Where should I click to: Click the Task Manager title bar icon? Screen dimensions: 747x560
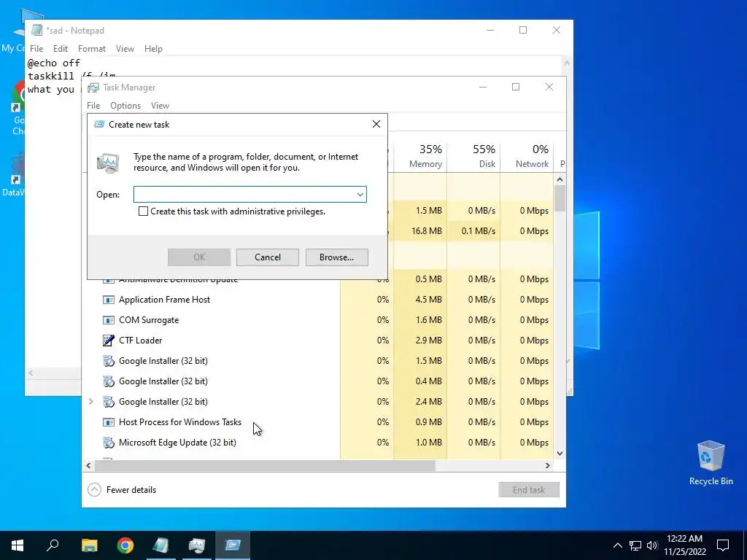point(93,87)
